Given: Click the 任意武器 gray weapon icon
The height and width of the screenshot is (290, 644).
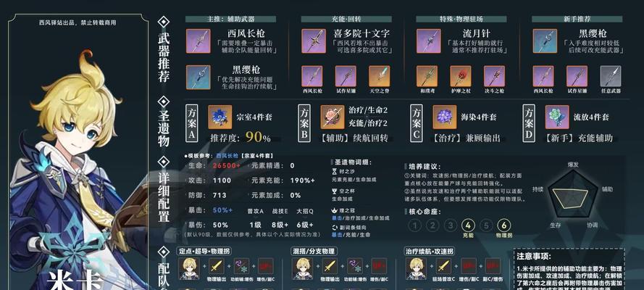Looking at the screenshot, I should (x=611, y=76).
